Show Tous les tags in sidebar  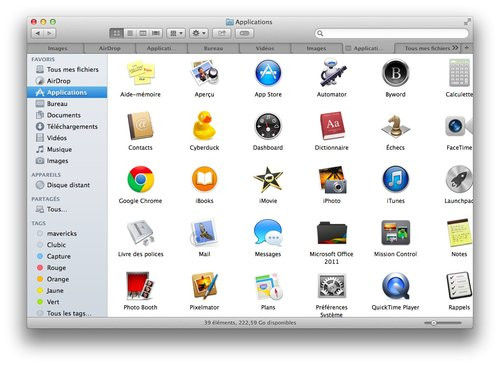point(67,313)
